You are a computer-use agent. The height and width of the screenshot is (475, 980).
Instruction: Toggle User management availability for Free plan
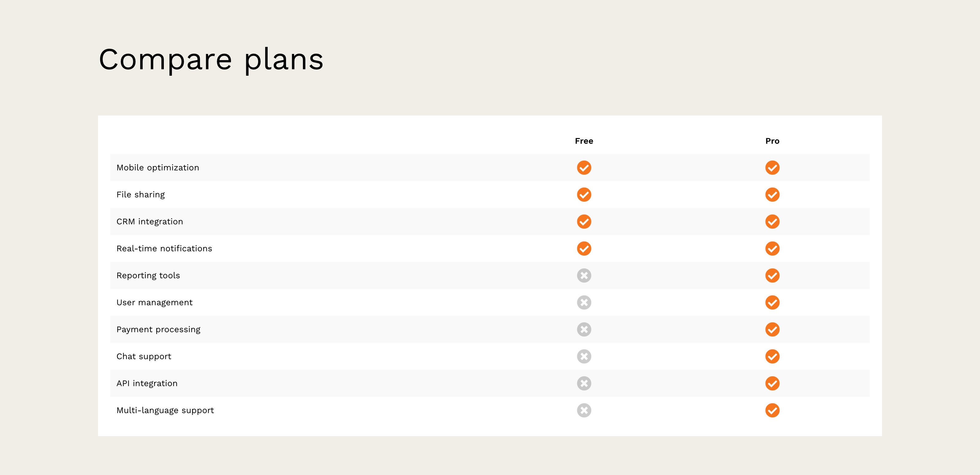(584, 302)
